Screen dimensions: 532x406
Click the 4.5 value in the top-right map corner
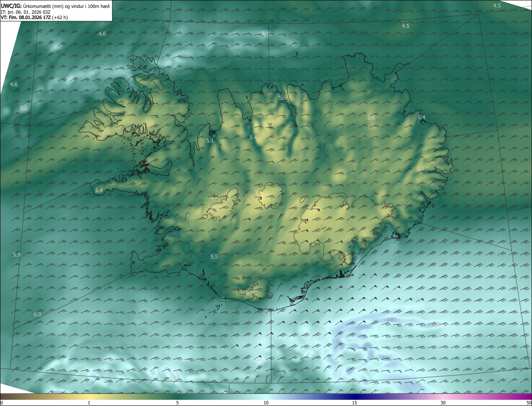(497, 5)
